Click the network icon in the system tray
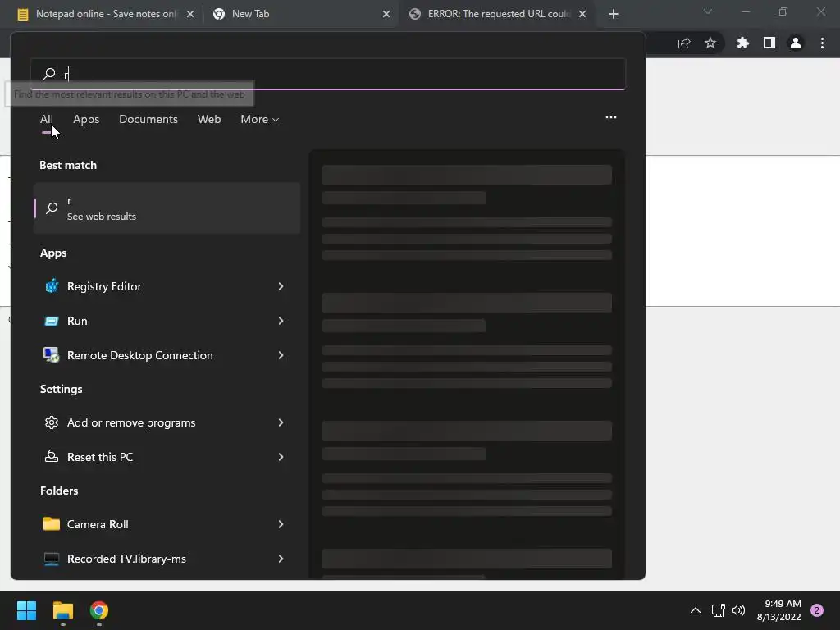The image size is (840, 630). [718, 610]
